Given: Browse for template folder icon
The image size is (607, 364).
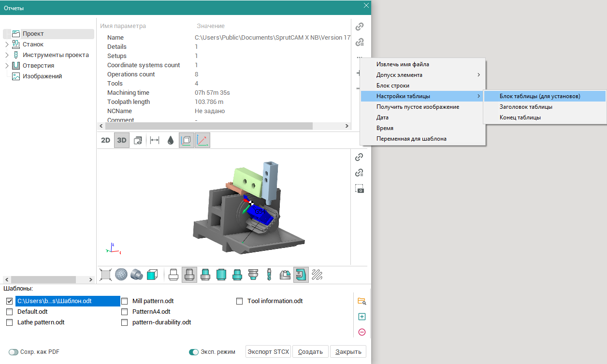Looking at the screenshot, I should (361, 301).
